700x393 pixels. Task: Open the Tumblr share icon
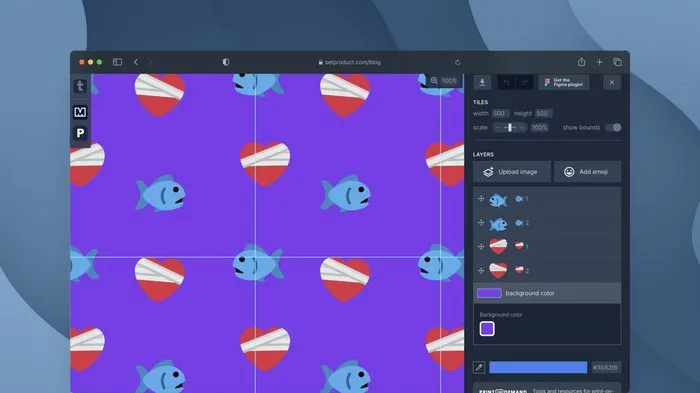pos(80,86)
